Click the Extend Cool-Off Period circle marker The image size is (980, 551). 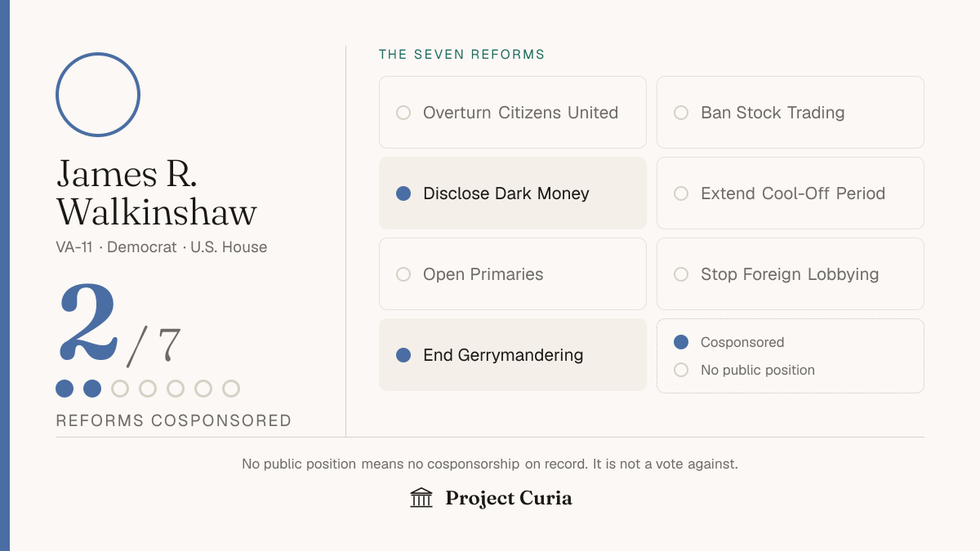pyautogui.click(x=681, y=193)
